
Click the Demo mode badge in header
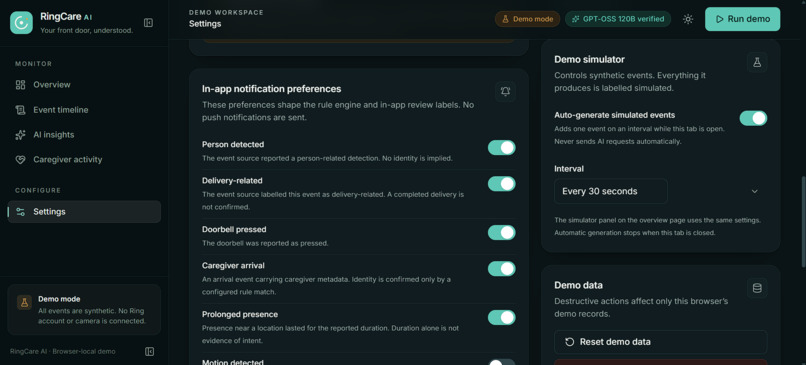tap(527, 19)
